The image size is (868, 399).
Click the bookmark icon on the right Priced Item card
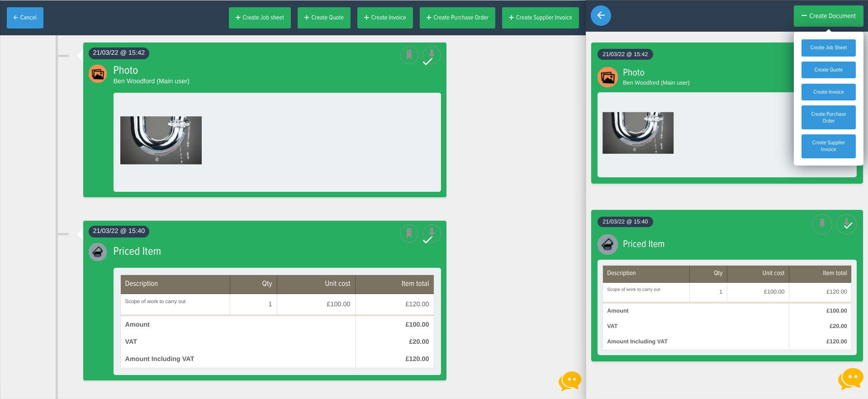point(822,223)
